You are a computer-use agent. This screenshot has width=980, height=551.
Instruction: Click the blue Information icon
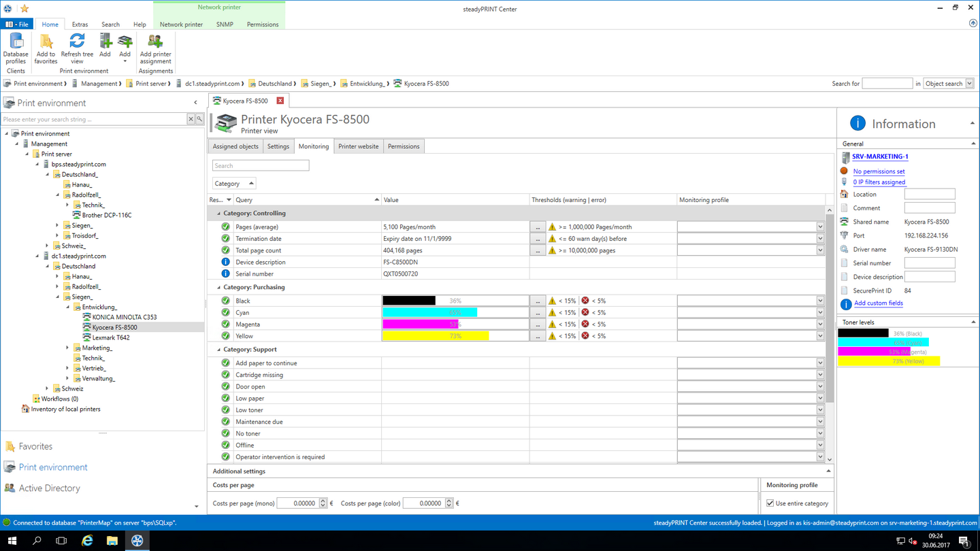pyautogui.click(x=857, y=123)
